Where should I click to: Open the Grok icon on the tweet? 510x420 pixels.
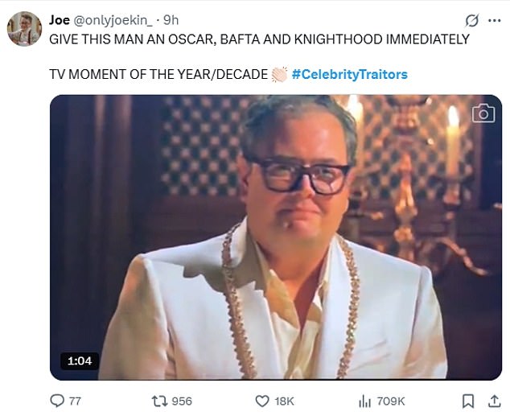pyautogui.click(x=472, y=20)
